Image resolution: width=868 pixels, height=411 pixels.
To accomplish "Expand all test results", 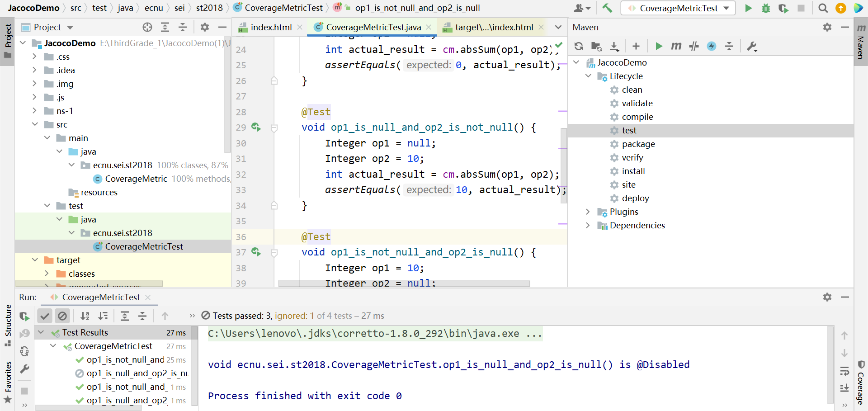I will click(x=125, y=316).
